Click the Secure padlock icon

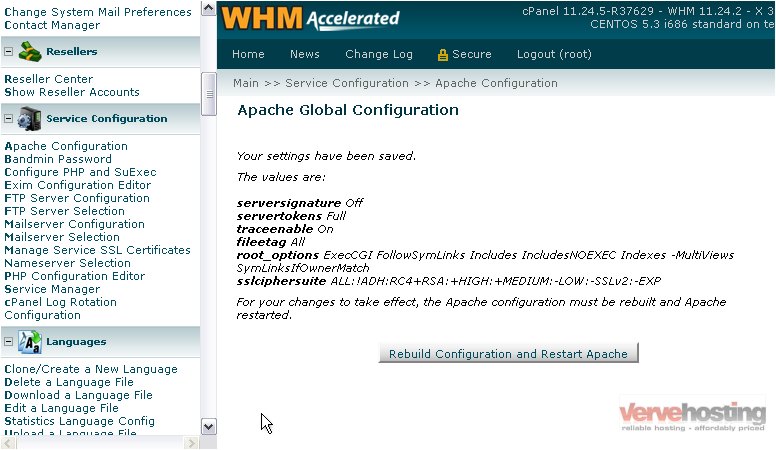(442, 54)
